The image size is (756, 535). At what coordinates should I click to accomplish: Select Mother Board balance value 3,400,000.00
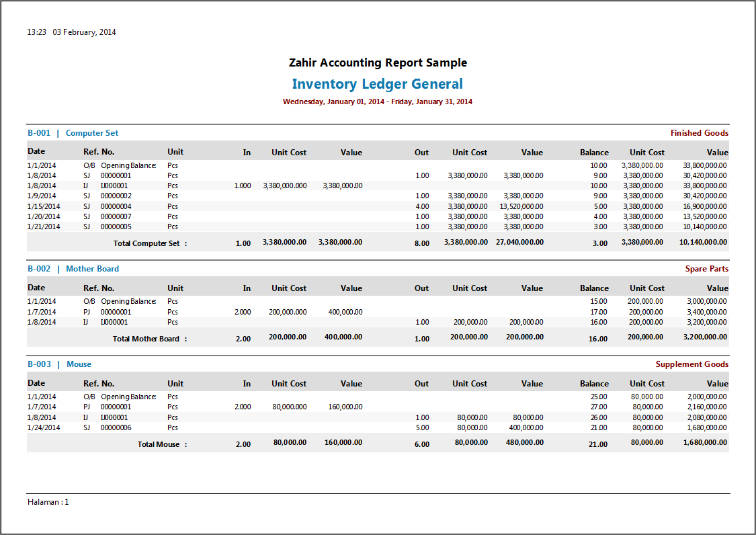707,312
